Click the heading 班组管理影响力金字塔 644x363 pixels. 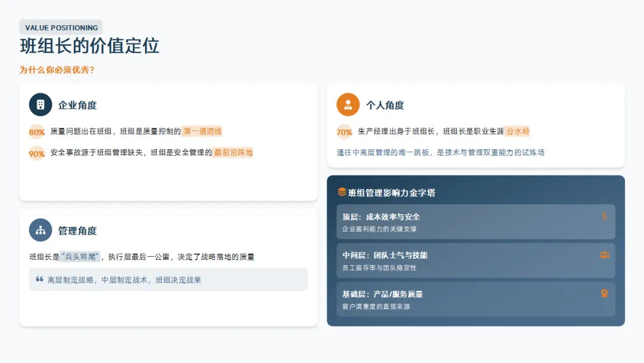tap(391, 192)
